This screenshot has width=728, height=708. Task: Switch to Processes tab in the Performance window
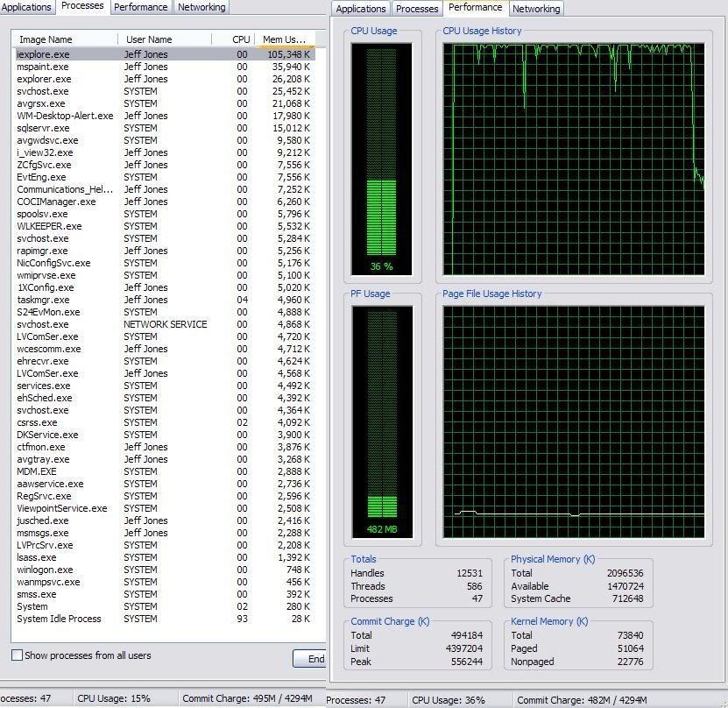[416, 9]
